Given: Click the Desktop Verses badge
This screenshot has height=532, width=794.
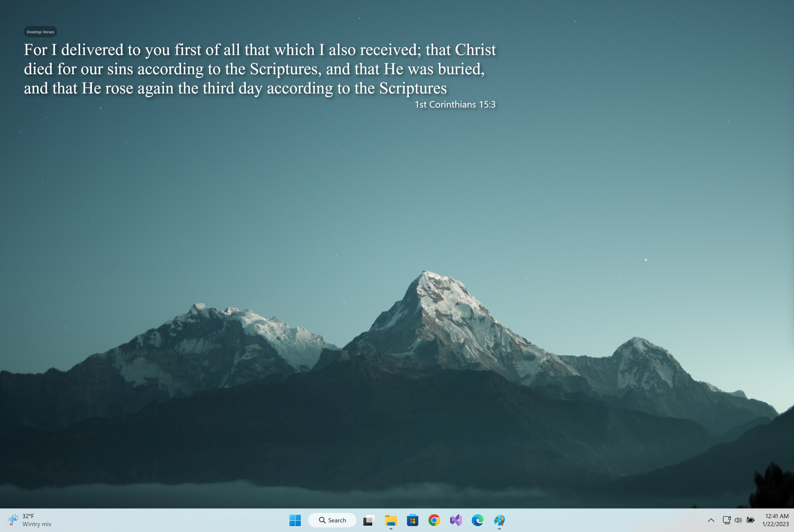Looking at the screenshot, I should coord(40,32).
